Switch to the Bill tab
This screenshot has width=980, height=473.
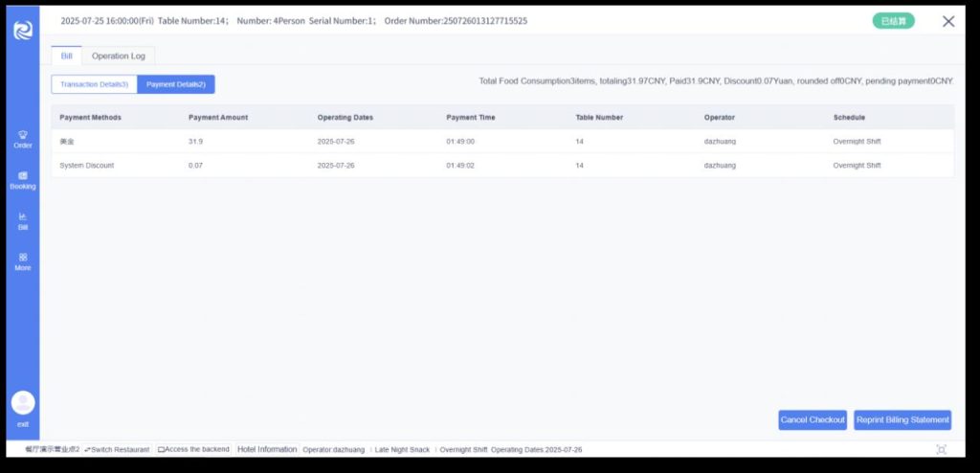pos(66,56)
